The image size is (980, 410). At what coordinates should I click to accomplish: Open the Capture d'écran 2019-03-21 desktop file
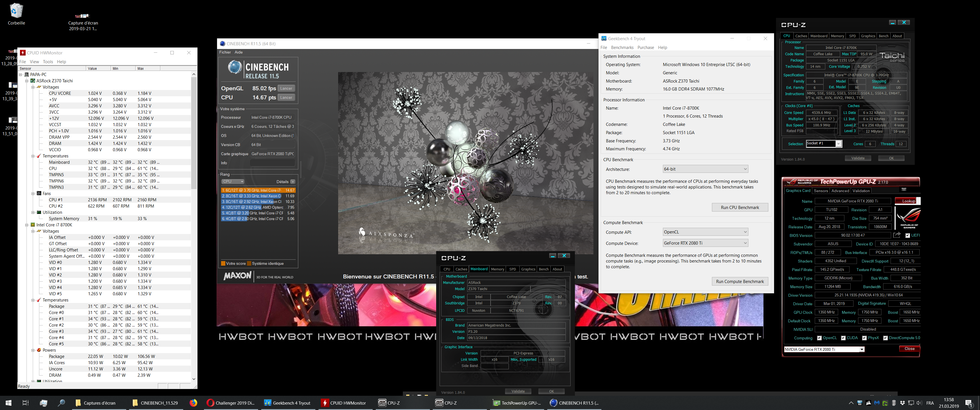tap(83, 22)
